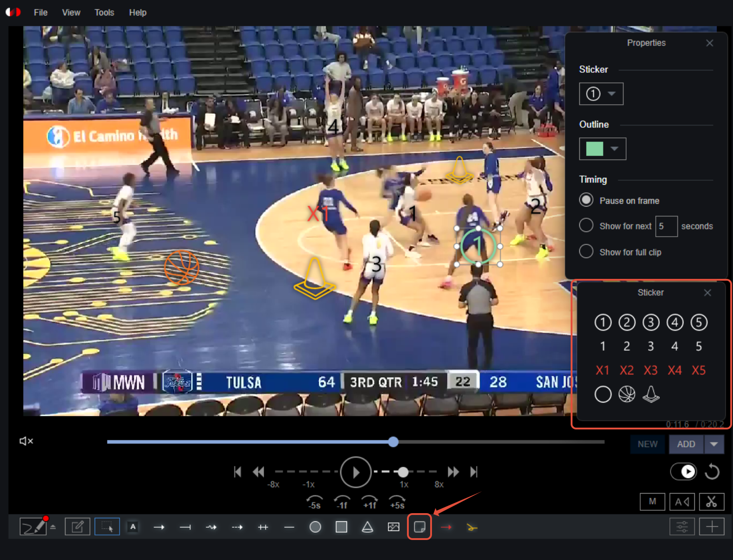Screen dimensions: 733x560
Task: Pick the basketball sticker in Sticker panel
Action: pos(627,394)
